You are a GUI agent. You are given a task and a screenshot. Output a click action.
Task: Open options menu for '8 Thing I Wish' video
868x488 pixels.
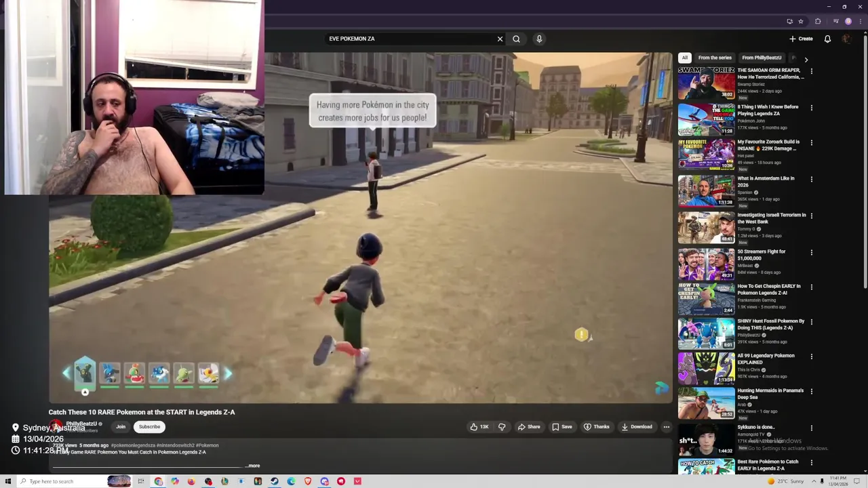click(811, 108)
